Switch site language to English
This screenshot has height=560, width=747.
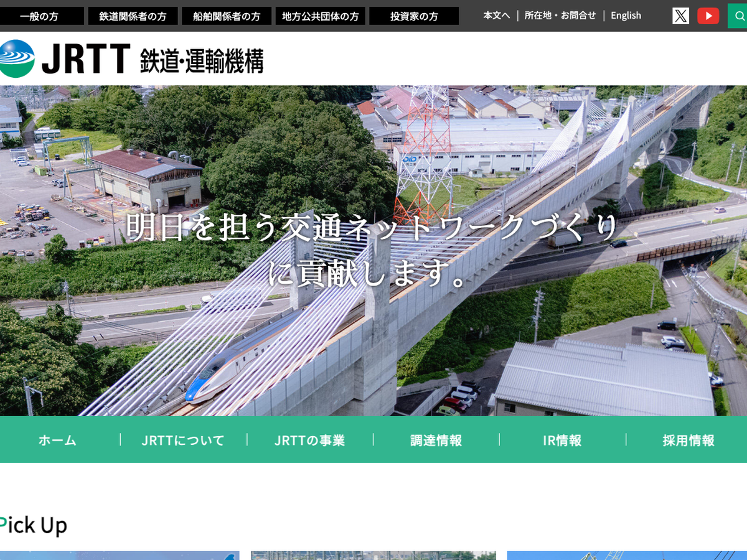click(x=626, y=16)
